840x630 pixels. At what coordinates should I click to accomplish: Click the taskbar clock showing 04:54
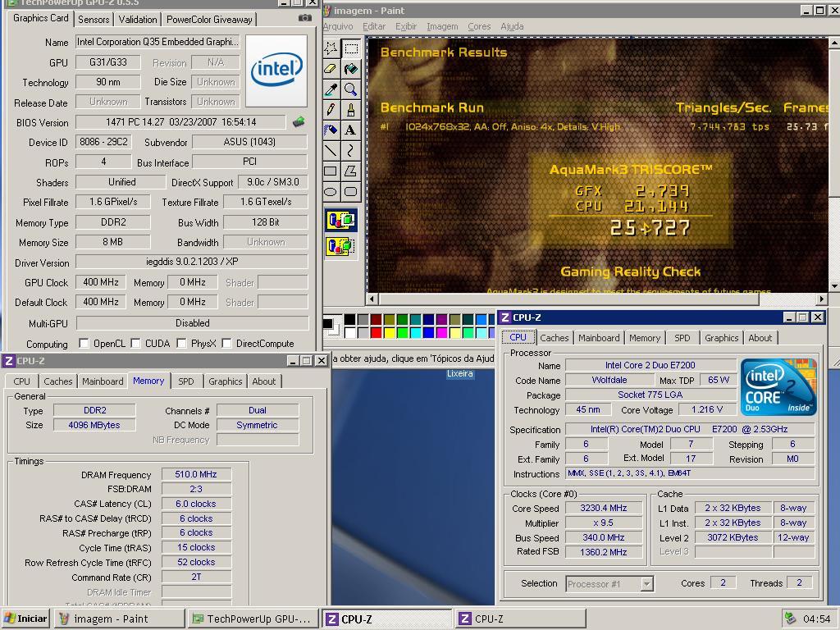tap(816, 619)
